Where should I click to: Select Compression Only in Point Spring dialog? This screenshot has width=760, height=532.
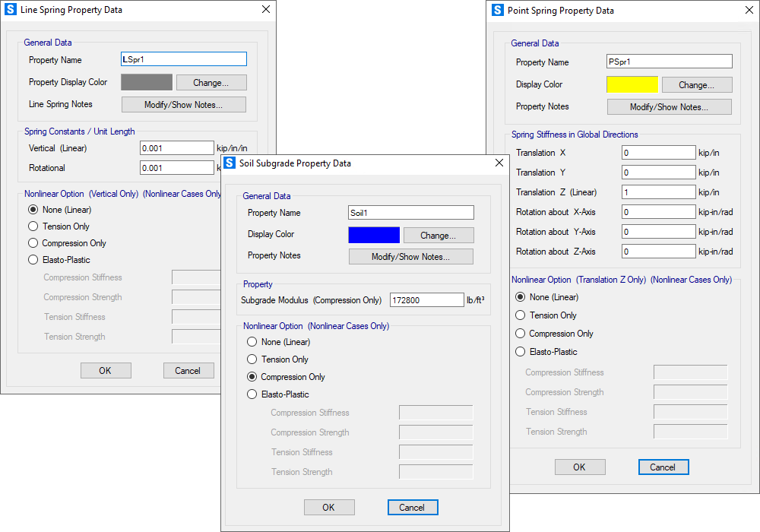[x=521, y=334]
